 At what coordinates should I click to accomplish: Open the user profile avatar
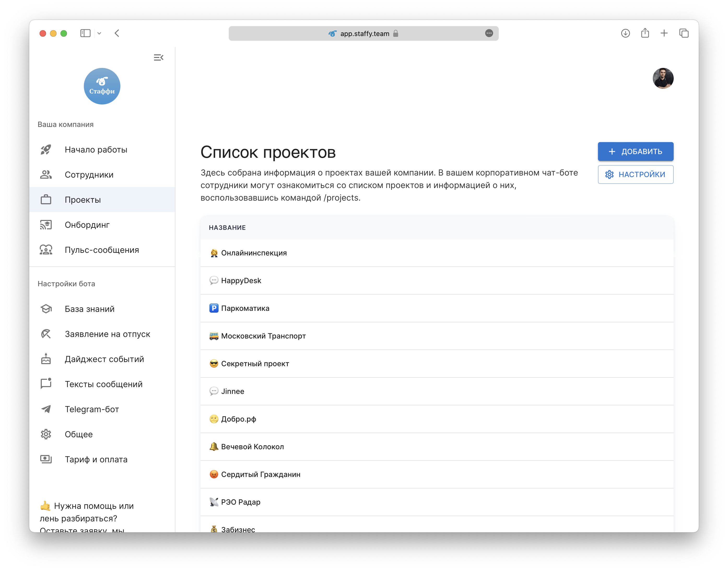coord(663,78)
